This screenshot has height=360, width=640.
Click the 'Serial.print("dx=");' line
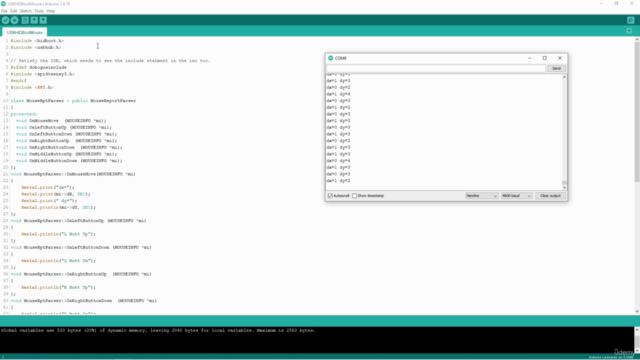click(x=48, y=187)
